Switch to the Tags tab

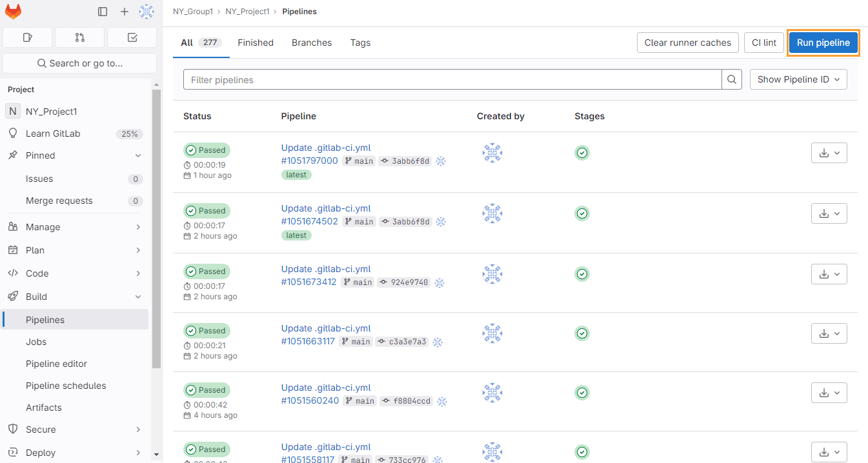point(360,43)
